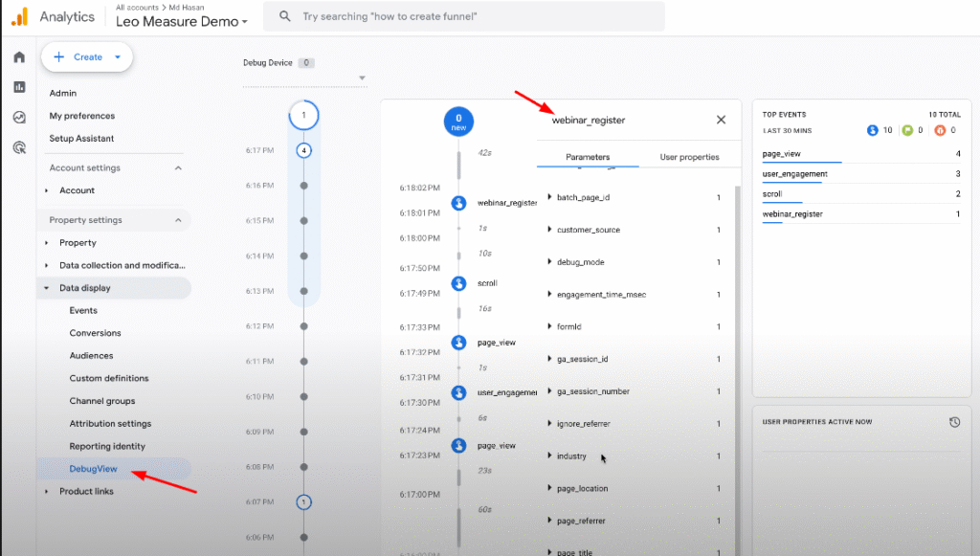This screenshot has height=556, width=980.
Task: Click the user_engagement event icon in timeline
Action: [458, 392]
